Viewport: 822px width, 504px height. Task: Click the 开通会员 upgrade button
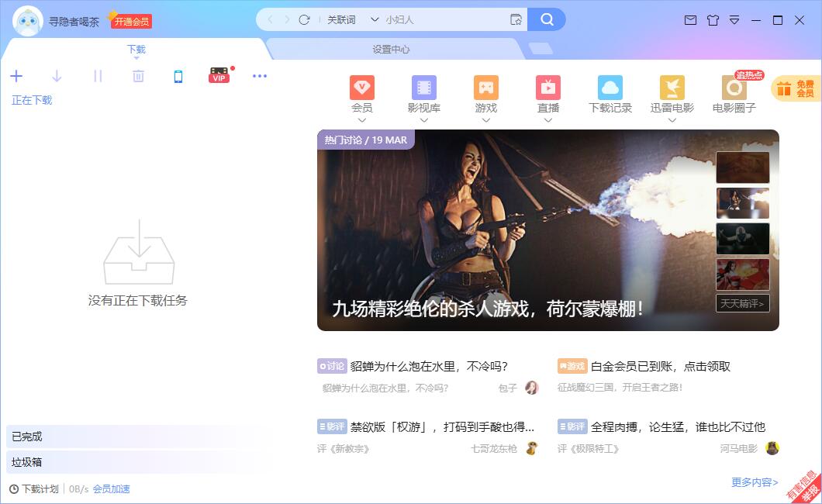tap(131, 21)
